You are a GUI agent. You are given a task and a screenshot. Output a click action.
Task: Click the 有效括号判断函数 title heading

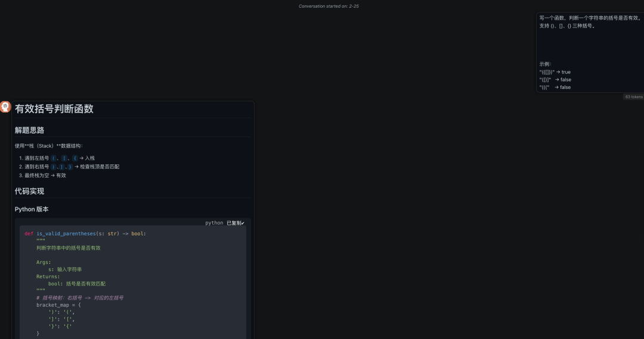(54, 109)
